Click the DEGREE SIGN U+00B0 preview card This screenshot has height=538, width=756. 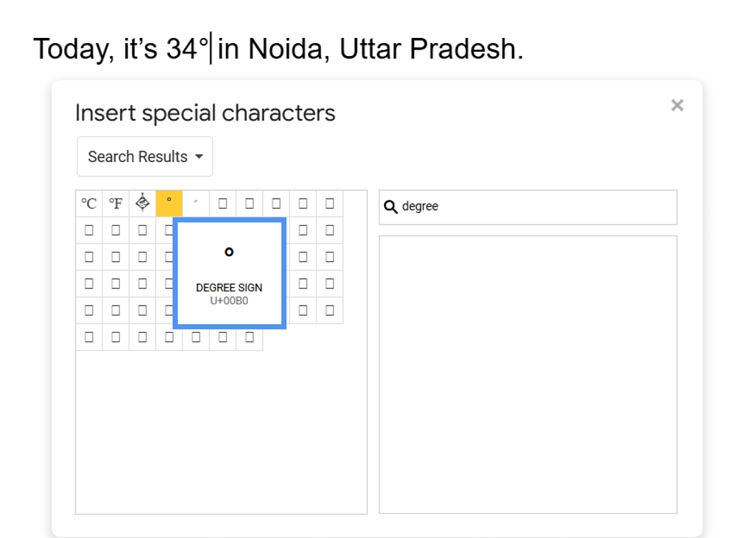tap(228, 273)
